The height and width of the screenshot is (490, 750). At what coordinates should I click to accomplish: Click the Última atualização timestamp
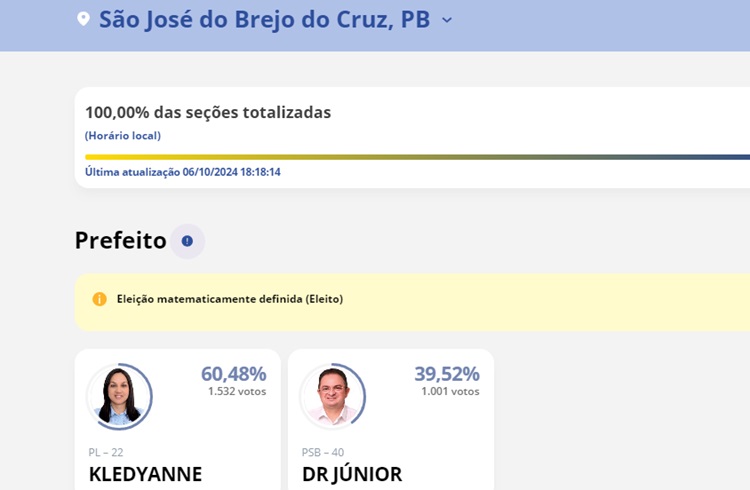click(182, 172)
